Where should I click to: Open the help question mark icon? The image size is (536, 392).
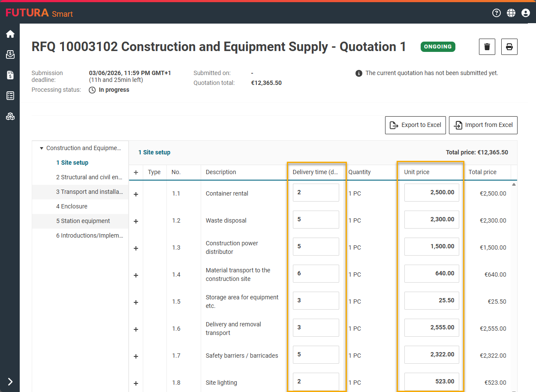point(497,13)
